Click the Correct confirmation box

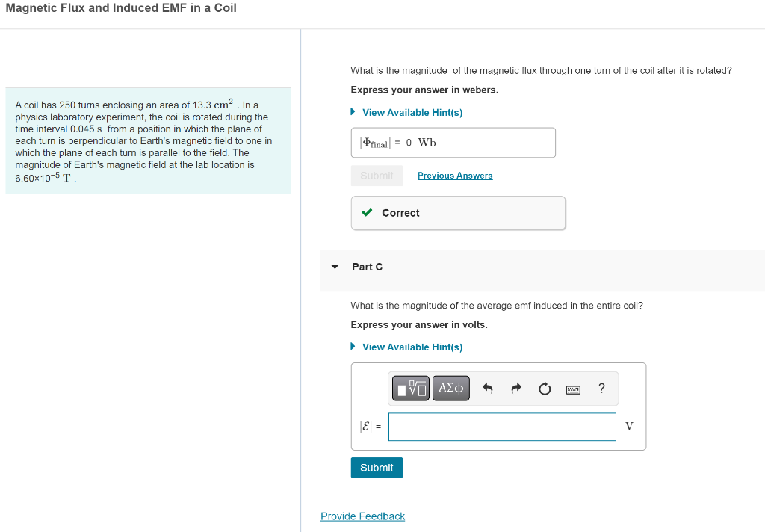(458, 212)
